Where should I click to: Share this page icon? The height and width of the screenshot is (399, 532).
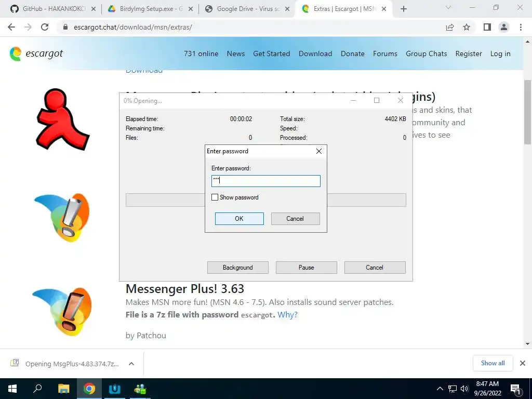tap(450, 27)
